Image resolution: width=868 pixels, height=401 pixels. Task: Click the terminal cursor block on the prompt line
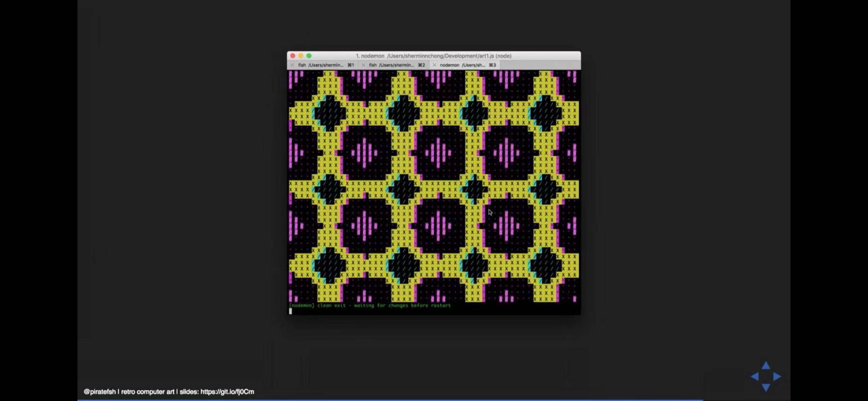(x=291, y=311)
